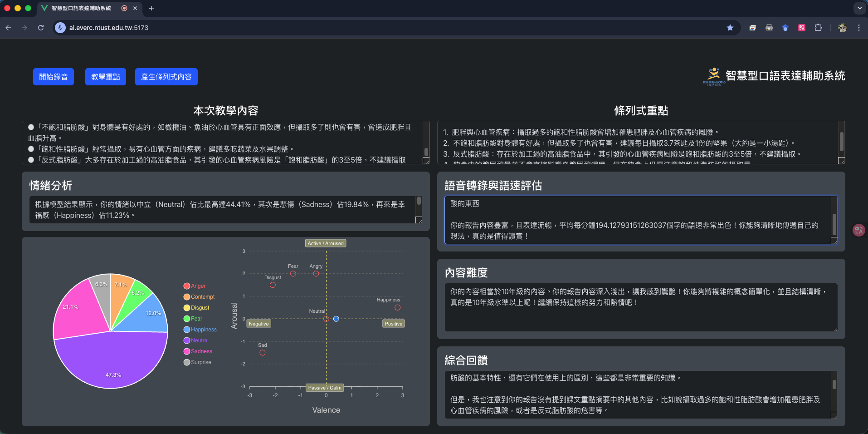Click the 產生條列式內容 button
The height and width of the screenshot is (434, 868).
click(166, 77)
